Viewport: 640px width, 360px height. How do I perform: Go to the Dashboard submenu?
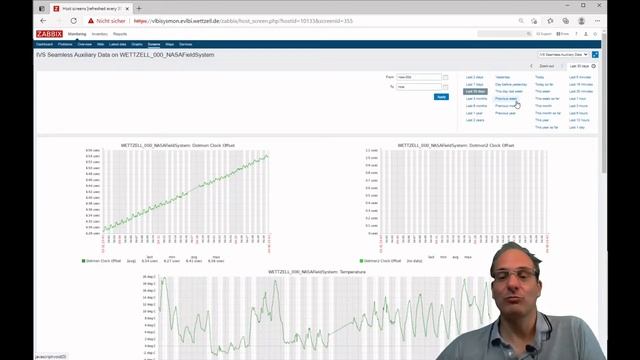point(44,44)
